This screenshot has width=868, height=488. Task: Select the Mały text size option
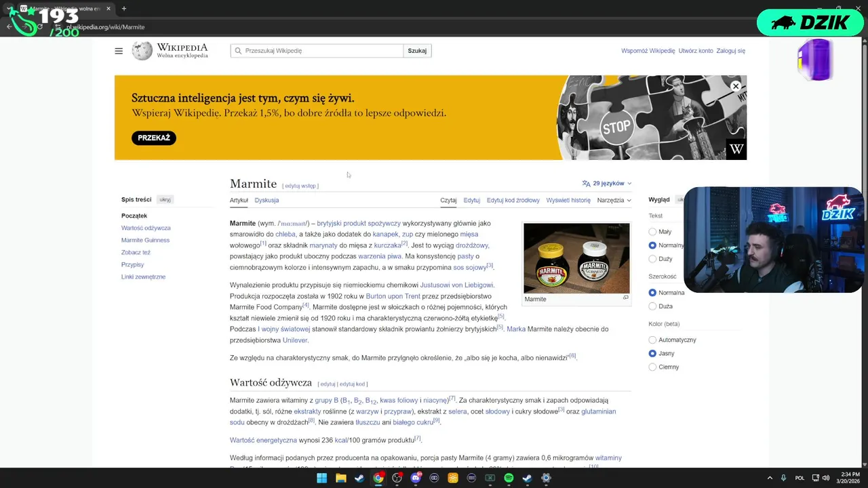pyautogui.click(x=652, y=232)
